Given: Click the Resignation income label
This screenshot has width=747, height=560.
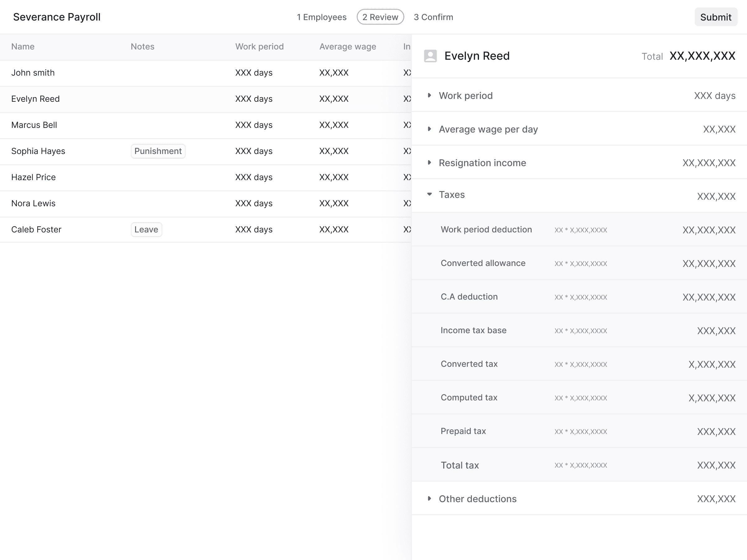Looking at the screenshot, I should coord(482,163).
